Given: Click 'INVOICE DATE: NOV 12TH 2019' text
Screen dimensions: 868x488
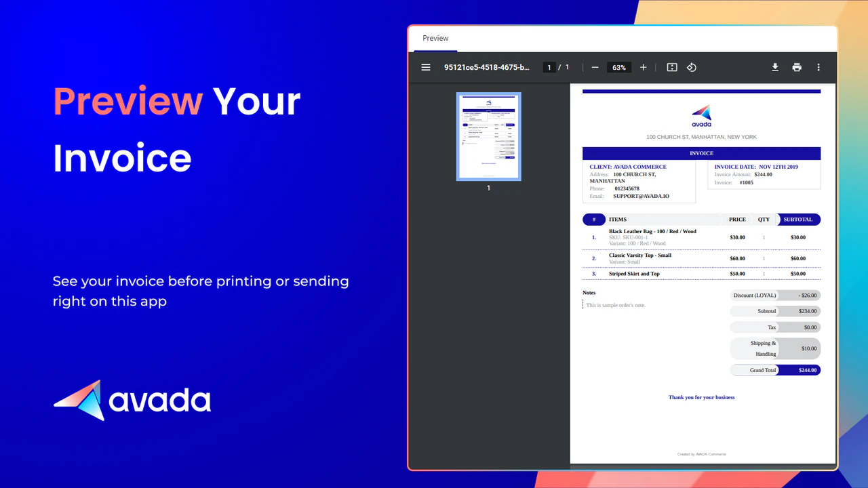Looking at the screenshot, I should pyautogui.click(x=756, y=167).
